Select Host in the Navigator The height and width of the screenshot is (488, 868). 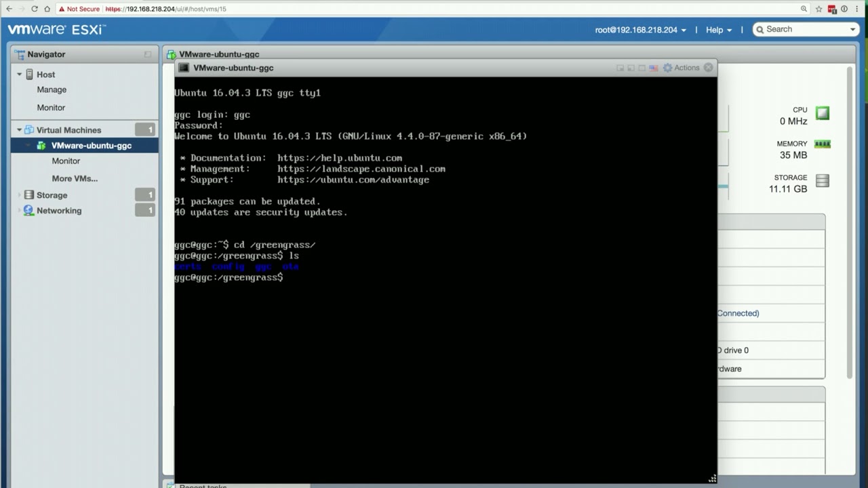tap(45, 75)
